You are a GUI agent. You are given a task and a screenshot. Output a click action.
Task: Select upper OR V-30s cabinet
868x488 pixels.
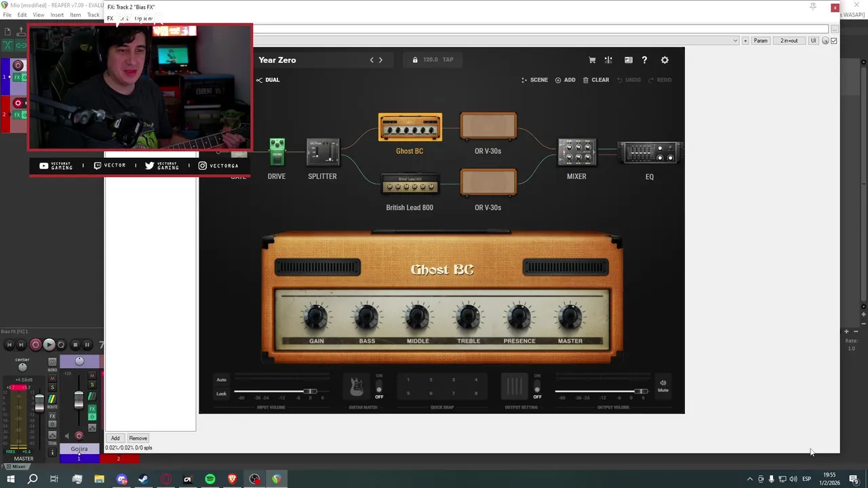(x=488, y=126)
